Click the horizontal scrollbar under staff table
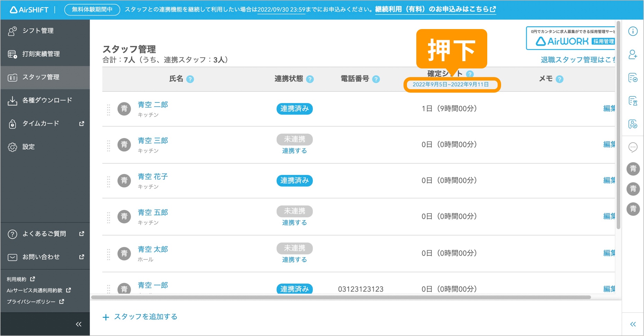This screenshot has width=644, height=336. tap(341, 297)
